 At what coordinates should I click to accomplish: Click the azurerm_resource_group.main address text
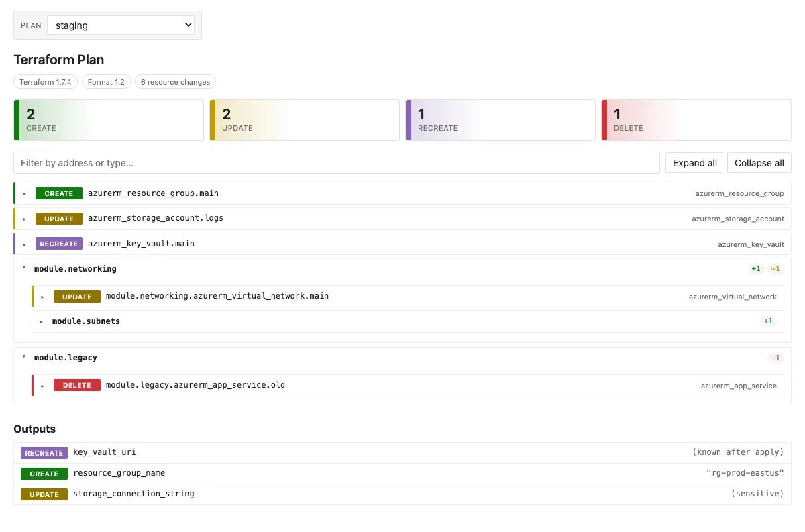coord(153,193)
